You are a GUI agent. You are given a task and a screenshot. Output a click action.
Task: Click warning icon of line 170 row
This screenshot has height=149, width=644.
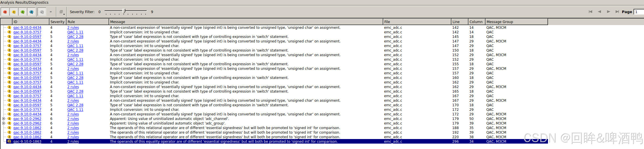(9, 105)
